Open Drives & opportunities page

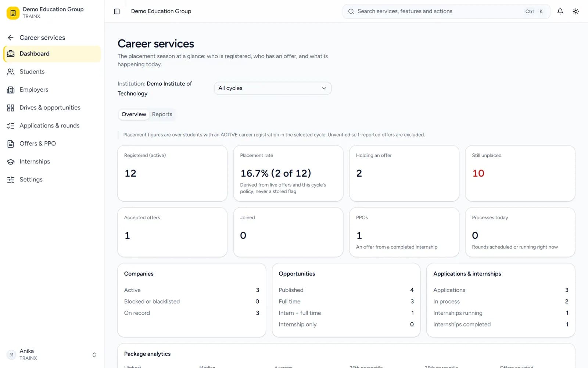click(52, 108)
